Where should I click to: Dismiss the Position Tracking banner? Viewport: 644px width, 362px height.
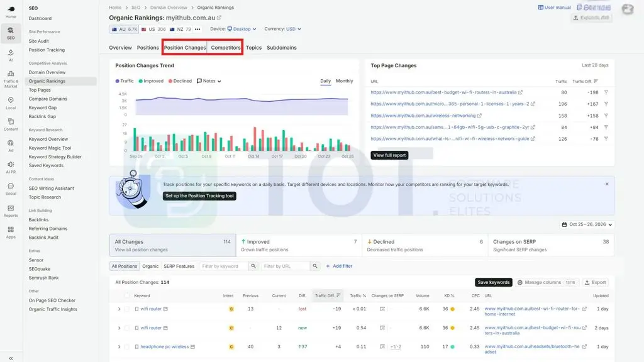(607, 184)
